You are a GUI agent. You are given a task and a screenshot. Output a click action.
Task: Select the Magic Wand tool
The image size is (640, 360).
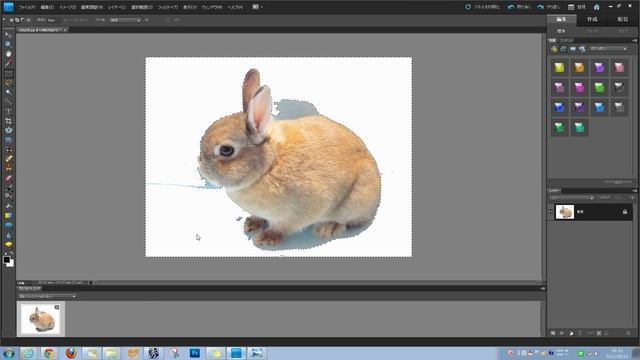click(8, 92)
